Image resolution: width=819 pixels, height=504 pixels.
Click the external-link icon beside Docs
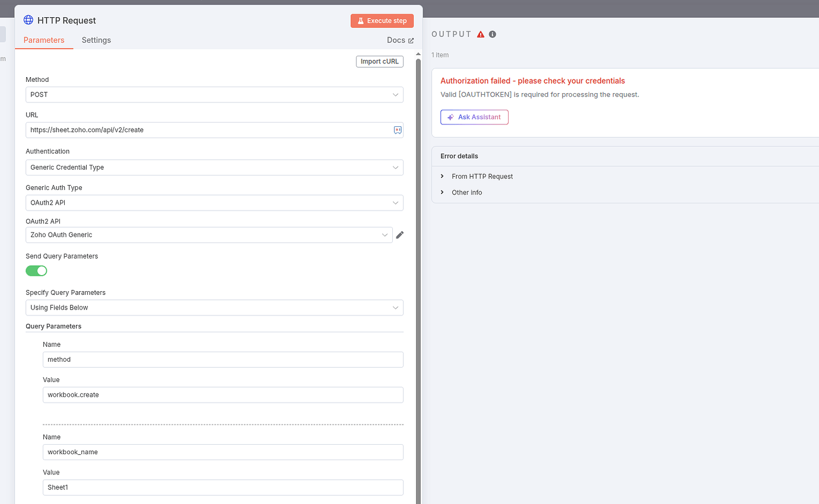click(411, 40)
